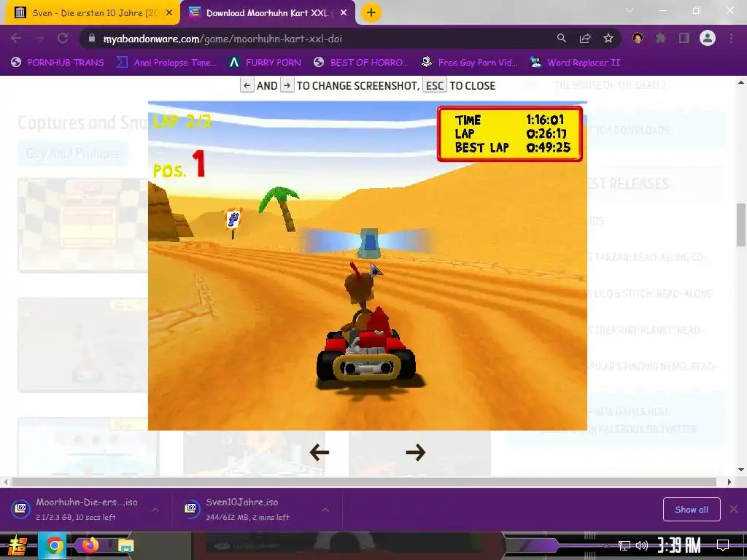Image resolution: width=747 pixels, height=560 pixels.
Task: Launch Firefox from the taskbar
Action: (90, 545)
